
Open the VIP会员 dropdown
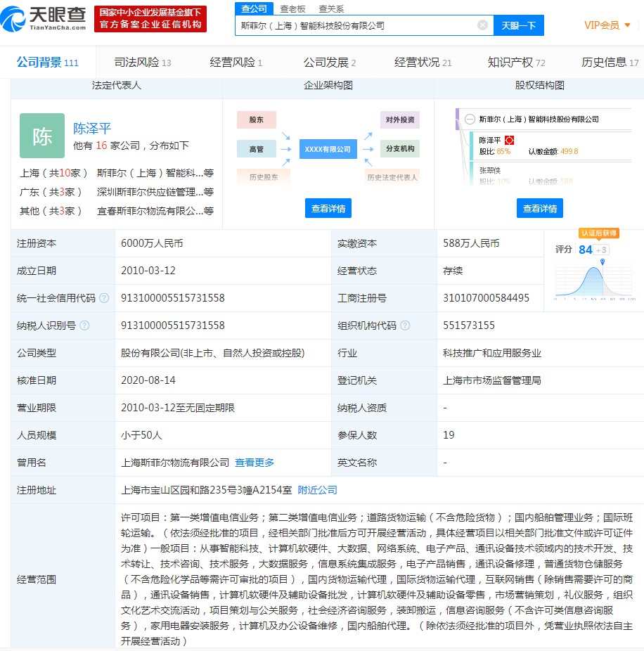tap(607, 25)
